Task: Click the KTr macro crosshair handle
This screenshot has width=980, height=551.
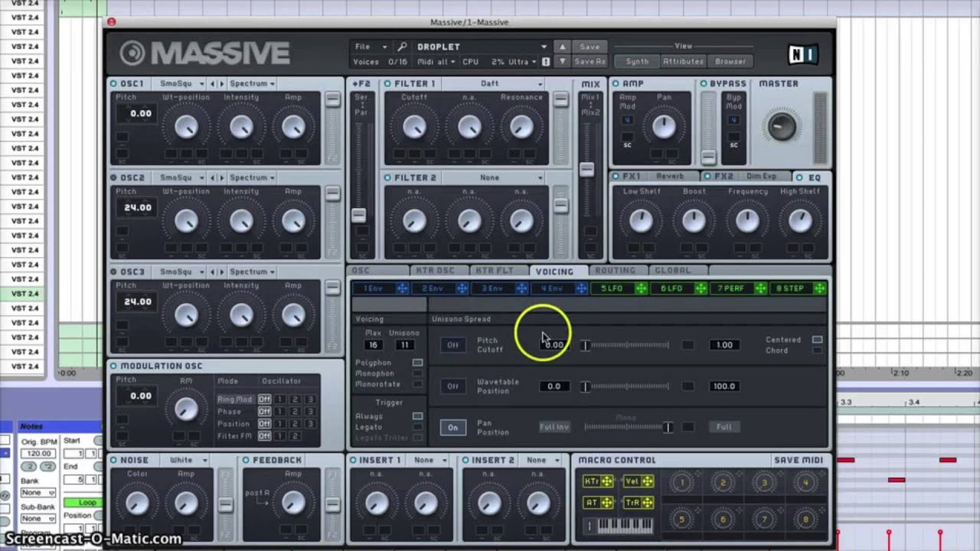Action: point(607,481)
